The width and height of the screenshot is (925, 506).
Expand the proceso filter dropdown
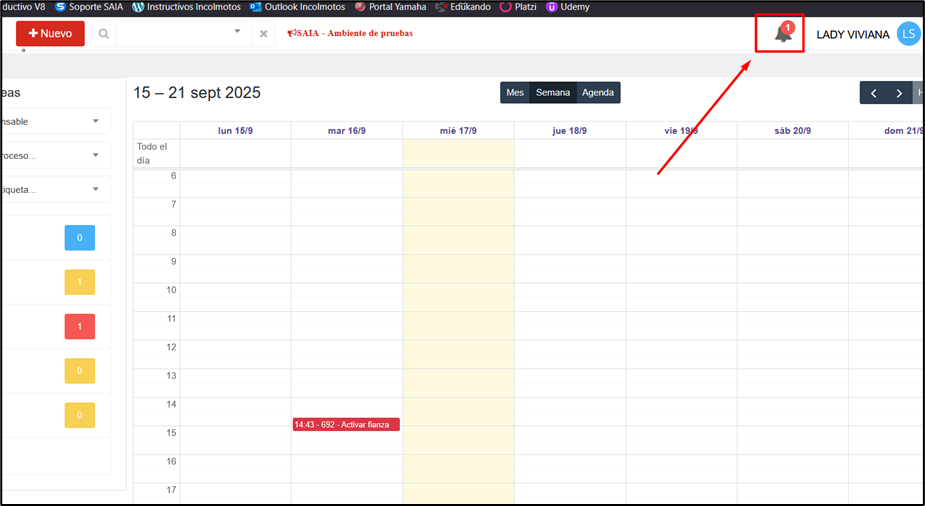pyautogui.click(x=96, y=156)
